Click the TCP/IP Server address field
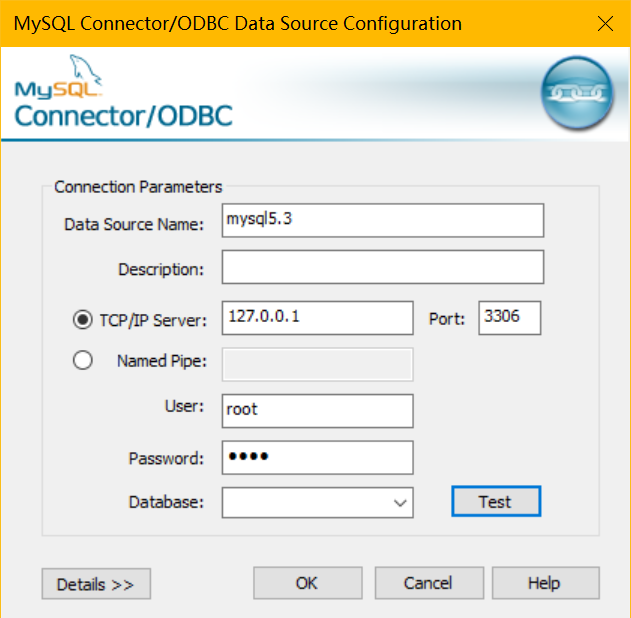This screenshot has width=631, height=618. (317, 317)
